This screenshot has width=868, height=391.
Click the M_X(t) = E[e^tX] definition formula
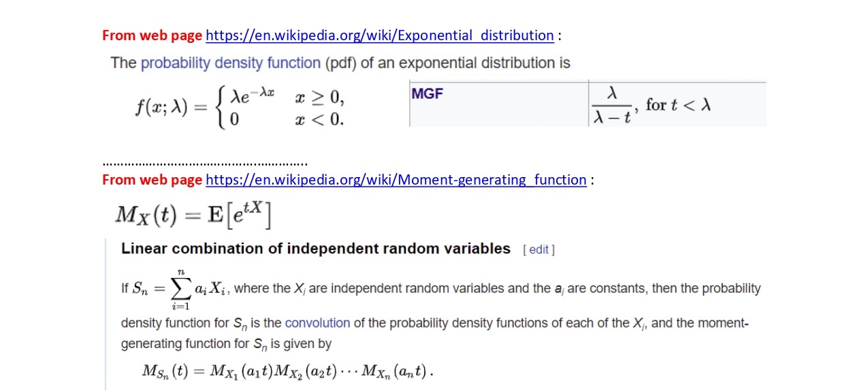(193, 215)
